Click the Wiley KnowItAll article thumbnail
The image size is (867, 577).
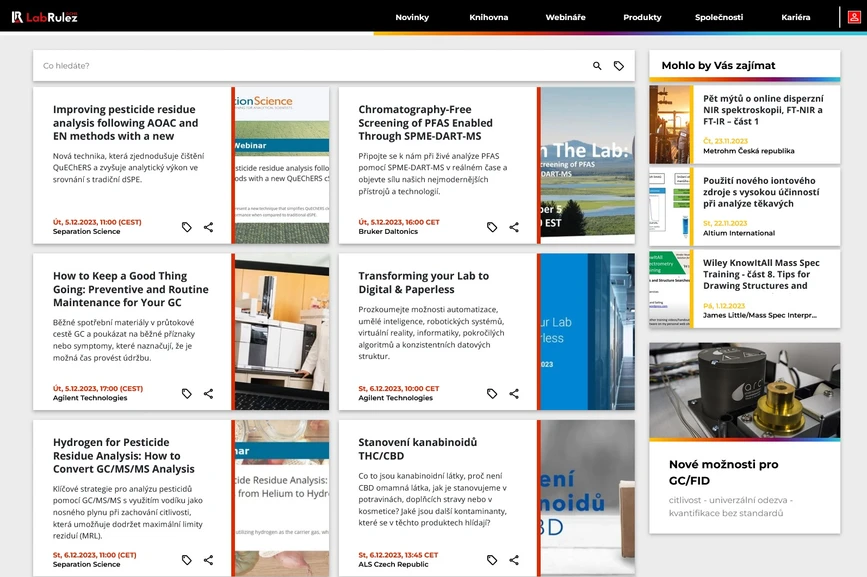[x=671, y=288]
